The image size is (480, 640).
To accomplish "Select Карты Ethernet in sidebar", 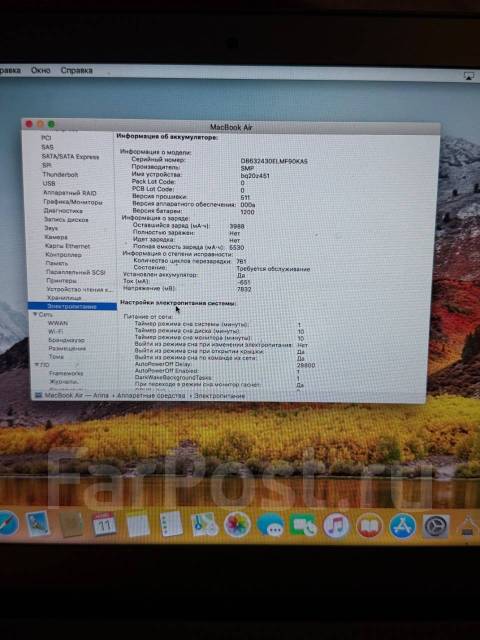I will click(x=67, y=246).
